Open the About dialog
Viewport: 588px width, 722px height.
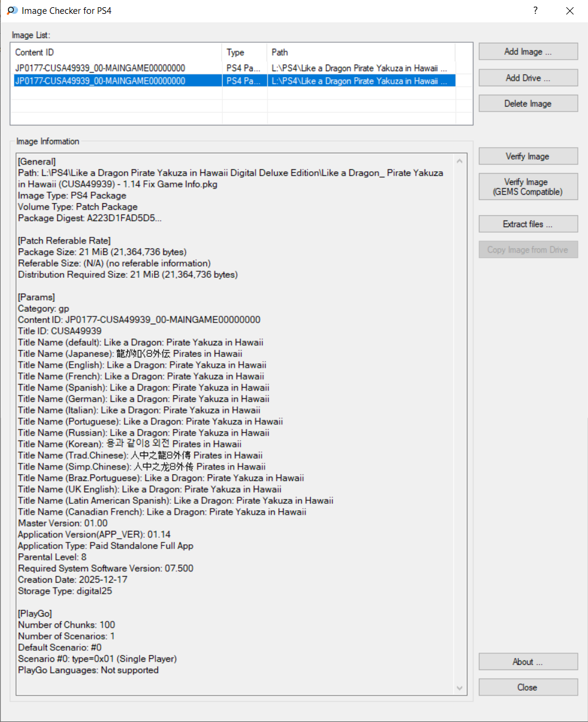pyautogui.click(x=528, y=662)
